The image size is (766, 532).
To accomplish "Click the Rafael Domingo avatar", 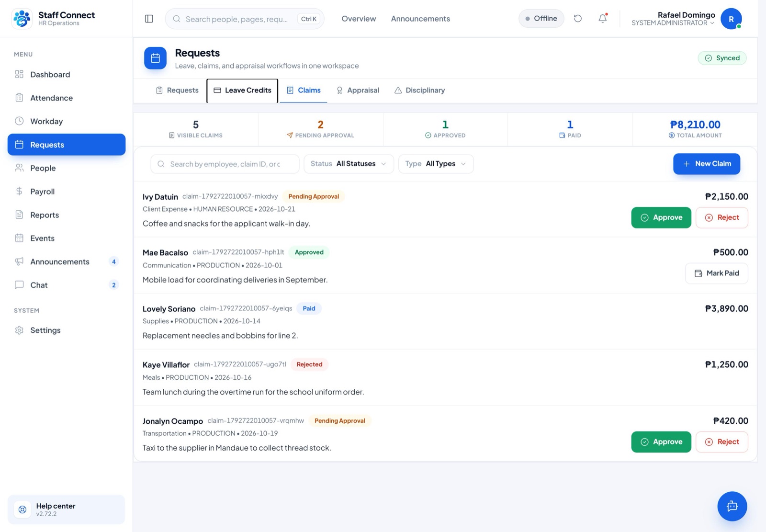I will pos(731,19).
